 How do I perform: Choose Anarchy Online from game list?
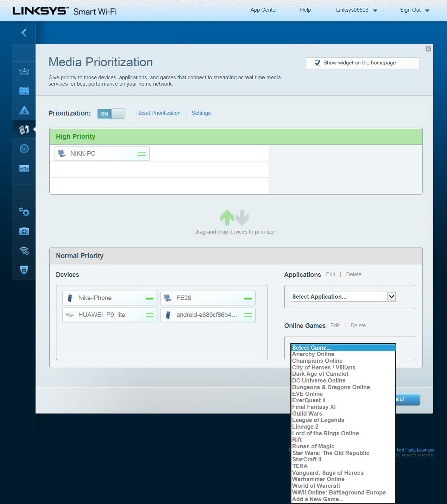click(x=344, y=354)
